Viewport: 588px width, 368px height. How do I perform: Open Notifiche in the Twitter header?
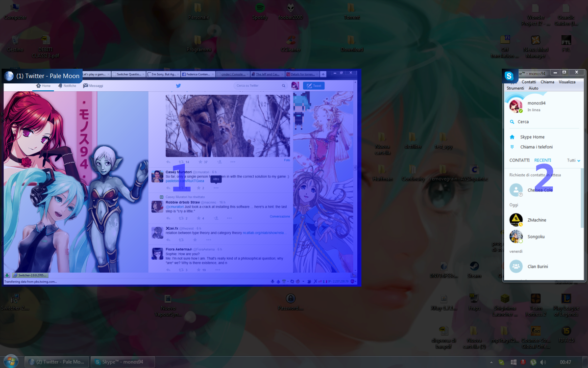tap(67, 86)
